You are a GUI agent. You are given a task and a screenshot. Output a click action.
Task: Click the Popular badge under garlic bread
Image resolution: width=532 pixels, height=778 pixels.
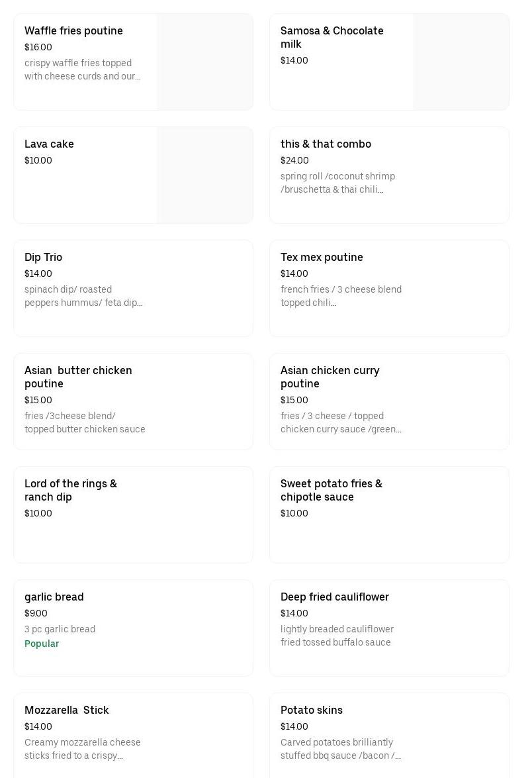click(42, 644)
